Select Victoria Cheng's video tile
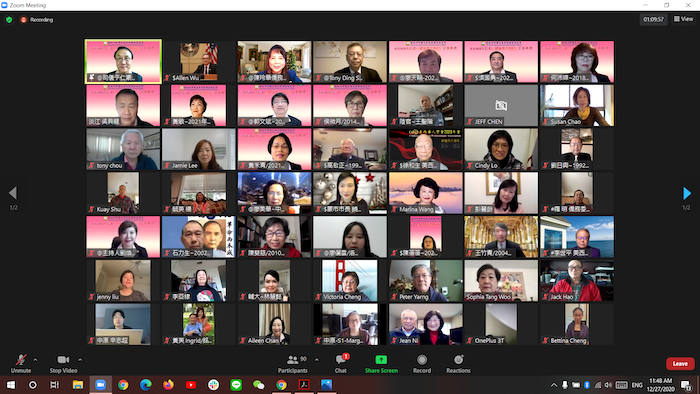The height and width of the screenshot is (394, 700). 350,281
